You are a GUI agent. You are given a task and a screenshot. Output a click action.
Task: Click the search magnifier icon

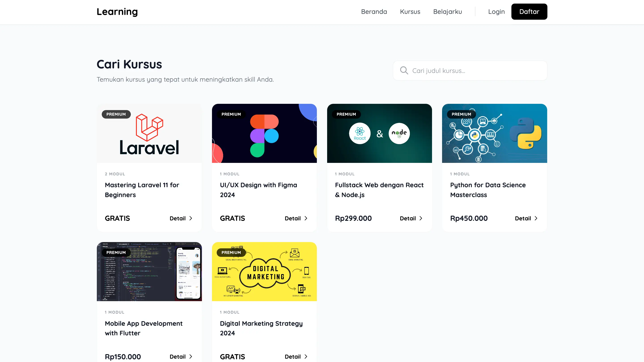coord(404,70)
